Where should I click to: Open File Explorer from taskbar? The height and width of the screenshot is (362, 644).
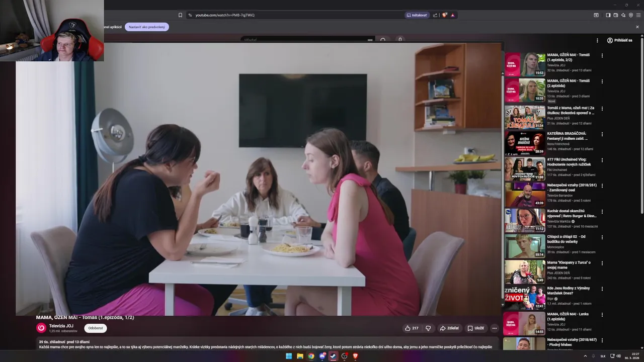pyautogui.click(x=300, y=356)
